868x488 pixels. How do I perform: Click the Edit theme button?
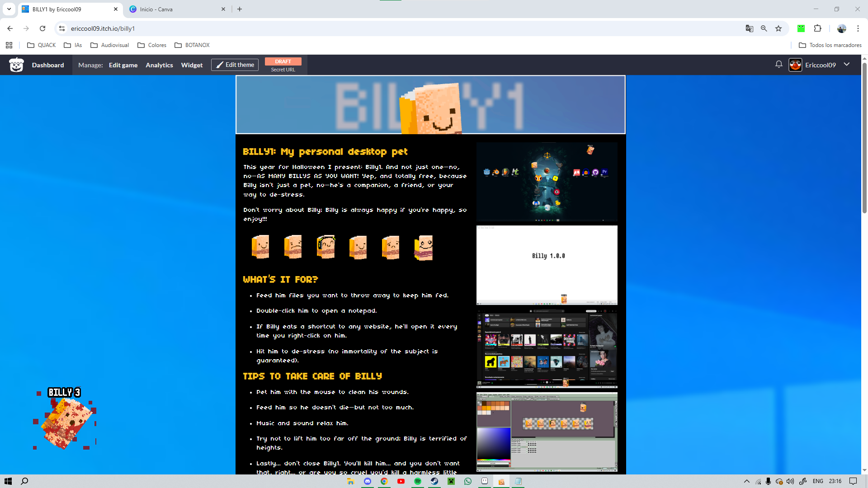coord(235,65)
